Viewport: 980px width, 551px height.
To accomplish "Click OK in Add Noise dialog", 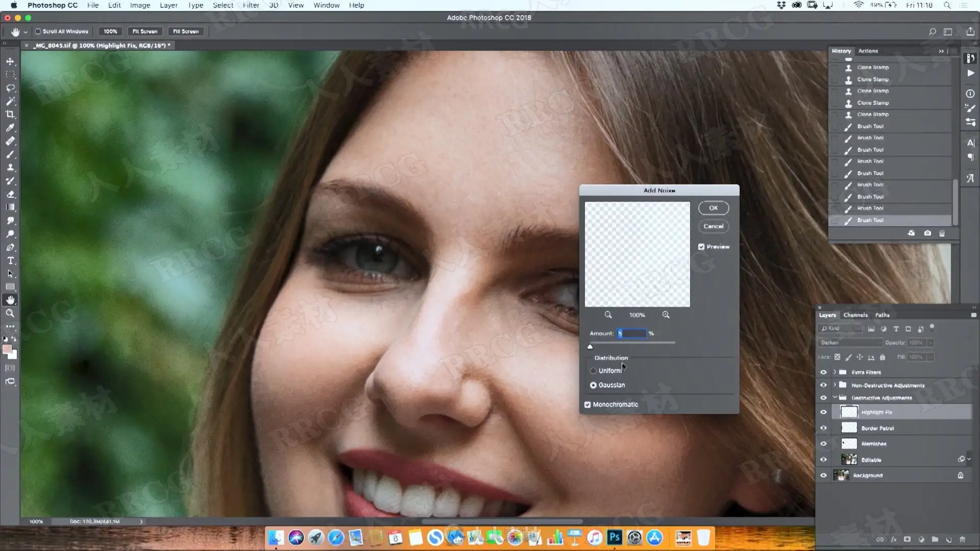I will point(713,208).
